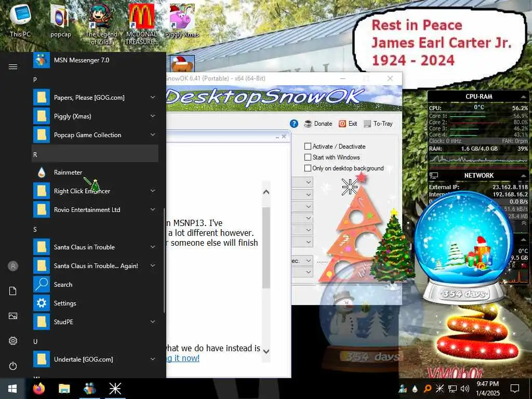The height and width of the screenshot is (399, 532).
Task: Open Pictures icon in Start sidebar
Action: coord(13,316)
